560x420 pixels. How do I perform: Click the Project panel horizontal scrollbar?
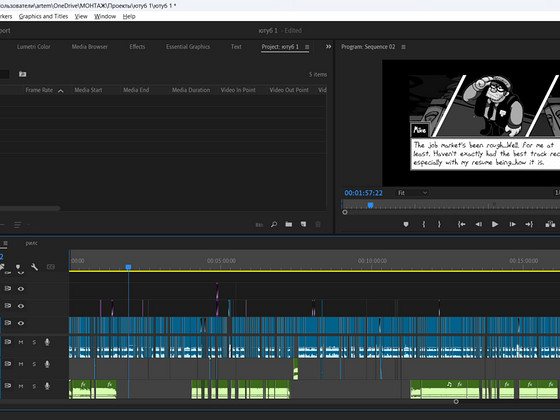click(30, 208)
